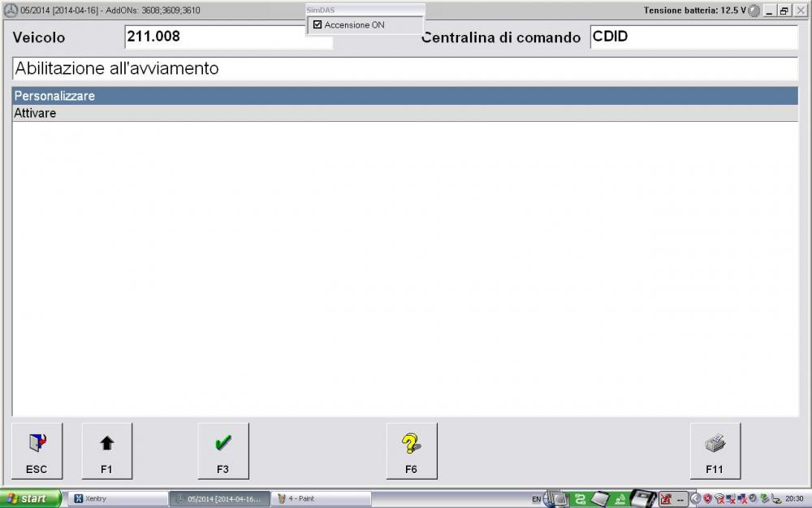The width and height of the screenshot is (812, 508).
Task: Select the Attivare menu entry
Action: tap(404, 114)
